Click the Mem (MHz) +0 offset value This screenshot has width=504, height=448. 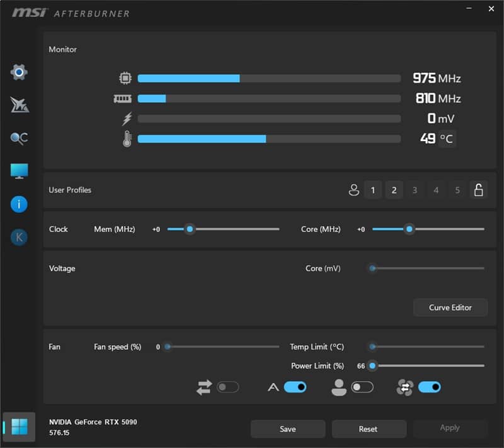coord(156,229)
